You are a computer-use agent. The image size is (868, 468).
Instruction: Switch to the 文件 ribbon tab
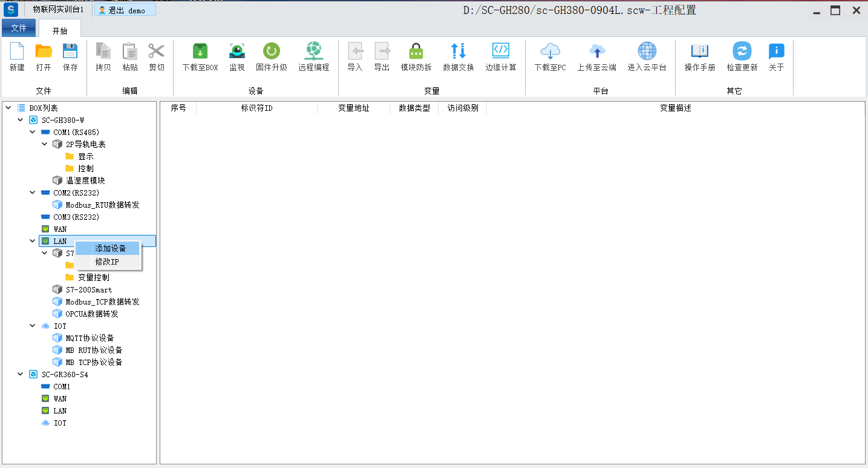pyautogui.click(x=19, y=28)
